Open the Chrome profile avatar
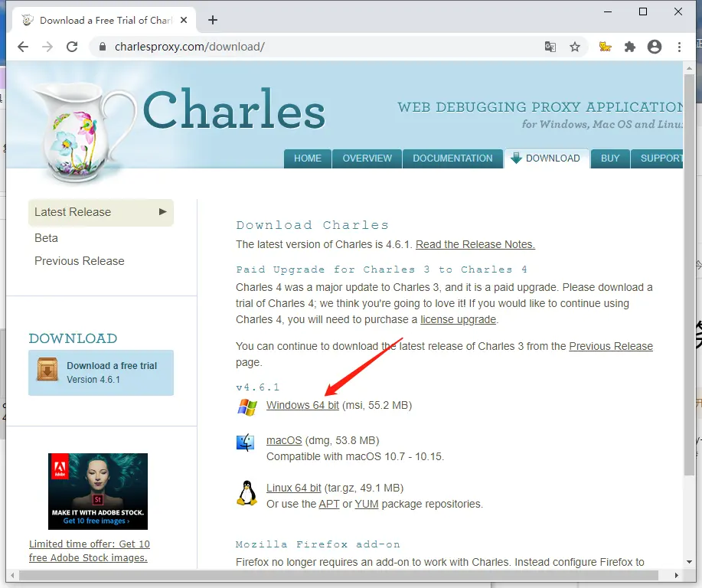 655,47
